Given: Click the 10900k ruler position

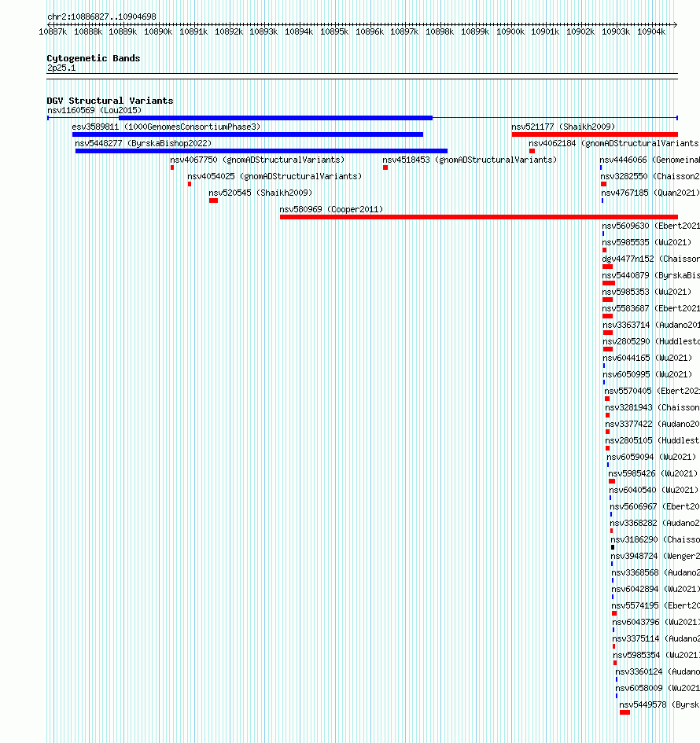Looking at the screenshot, I should (510, 31).
